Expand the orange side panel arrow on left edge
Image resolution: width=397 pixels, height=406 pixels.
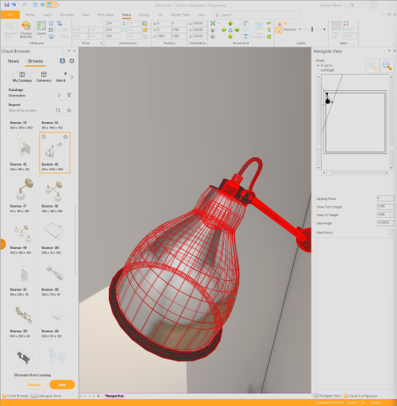2,244
